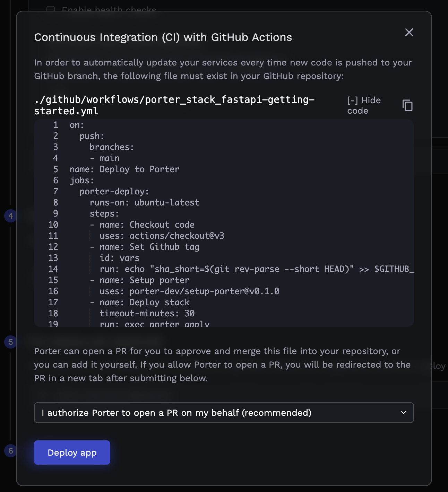
Task: Click the Deploy app button
Action: tap(72, 453)
